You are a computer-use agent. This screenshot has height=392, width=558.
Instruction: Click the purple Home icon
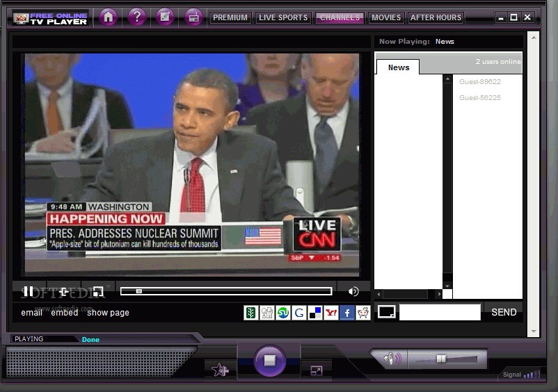tap(108, 17)
